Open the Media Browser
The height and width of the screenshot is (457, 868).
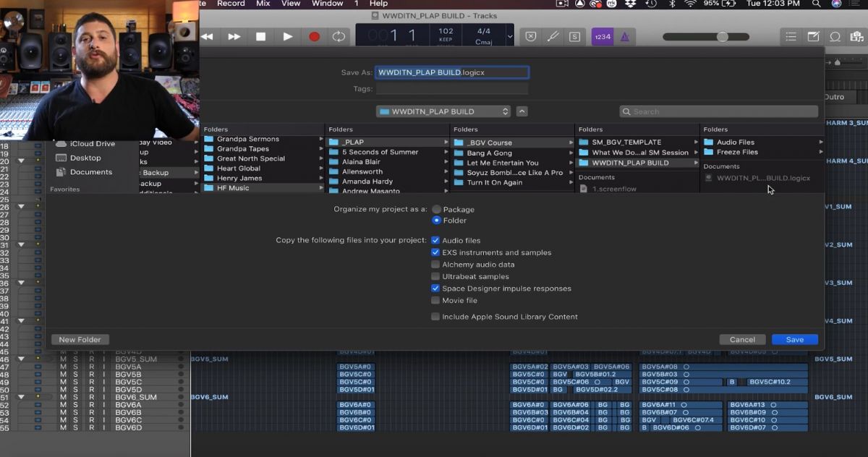tap(858, 36)
